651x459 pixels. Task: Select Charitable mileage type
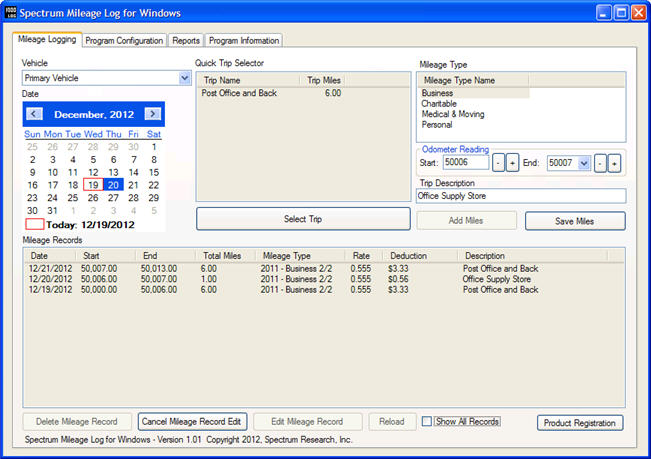440,103
